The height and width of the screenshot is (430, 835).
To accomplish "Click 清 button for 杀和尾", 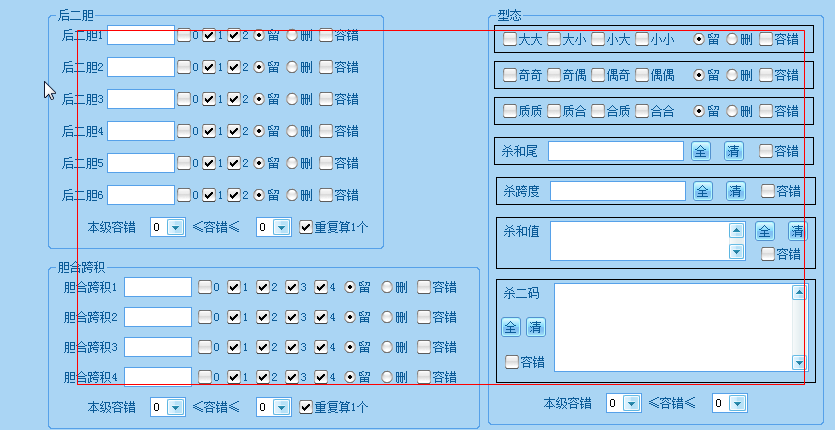I will (x=734, y=151).
